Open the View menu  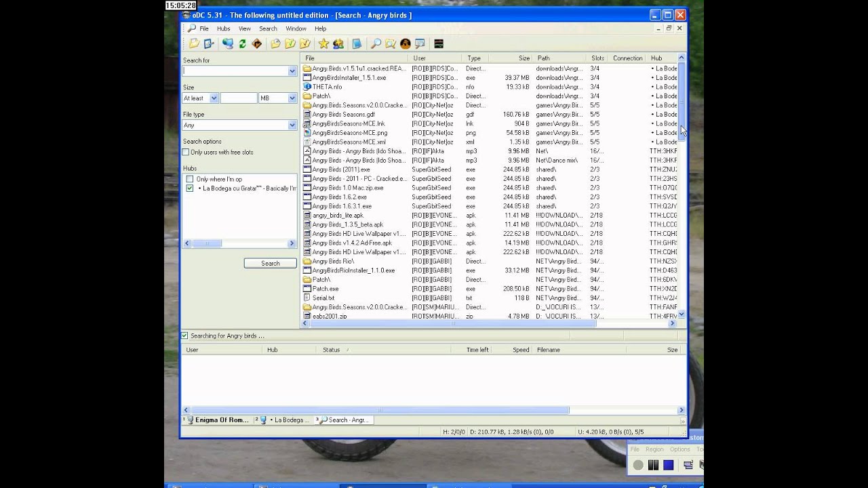pos(245,28)
